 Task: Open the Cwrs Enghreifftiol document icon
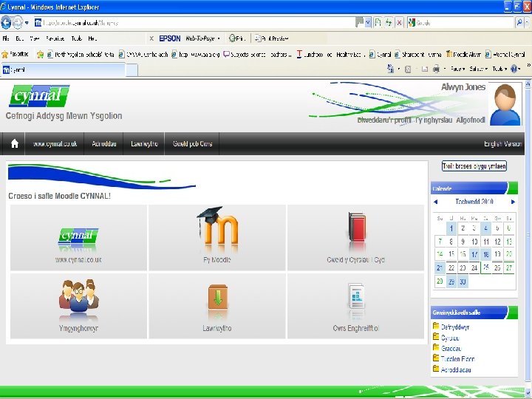[356, 296]
